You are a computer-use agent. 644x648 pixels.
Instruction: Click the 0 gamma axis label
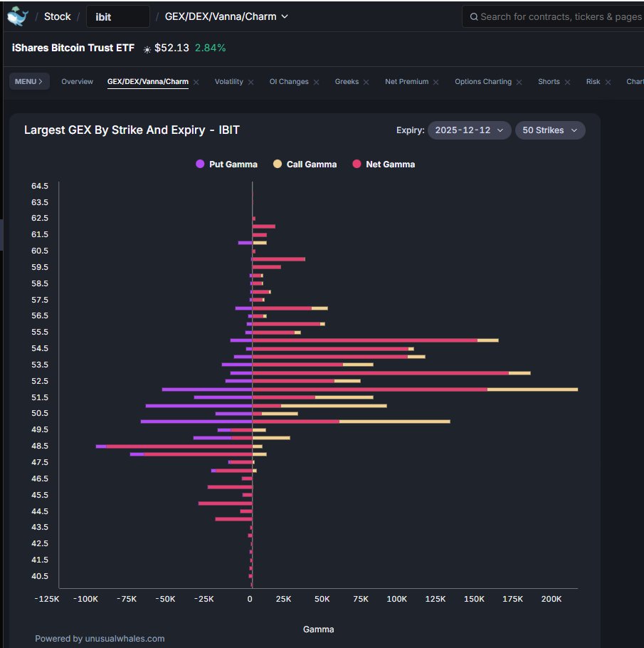(x=250, y=599)
